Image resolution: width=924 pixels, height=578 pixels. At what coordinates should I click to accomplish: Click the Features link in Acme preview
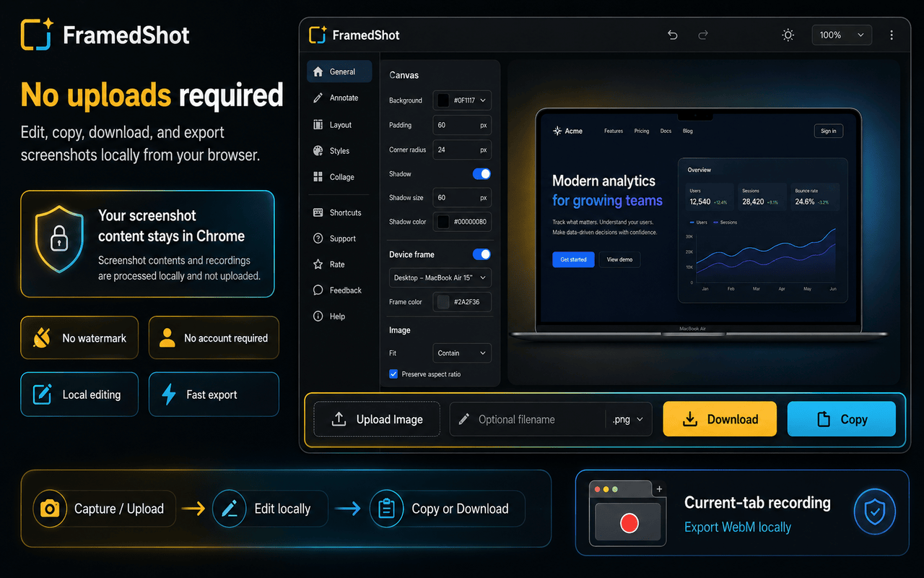614,131
